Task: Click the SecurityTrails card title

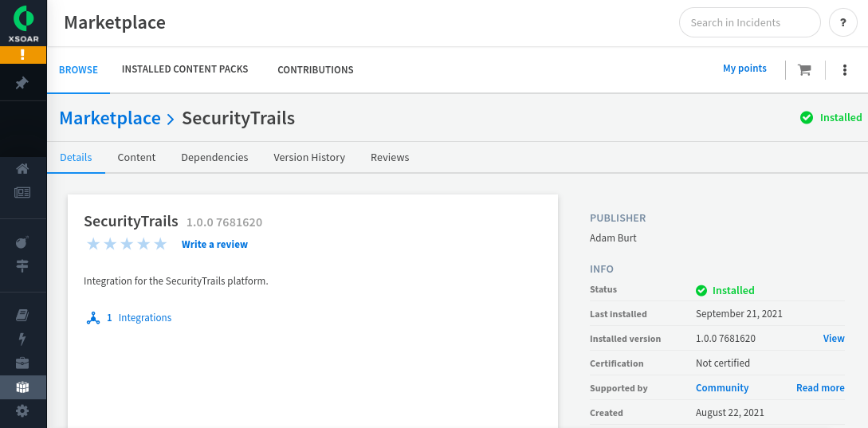Action: (x=132, y=222)
